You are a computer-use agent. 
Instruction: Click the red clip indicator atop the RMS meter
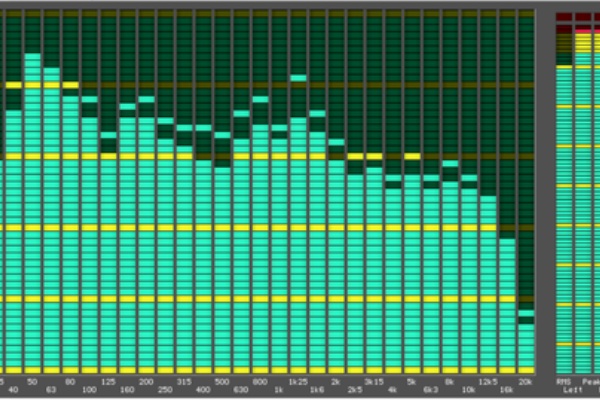[564, 18]
